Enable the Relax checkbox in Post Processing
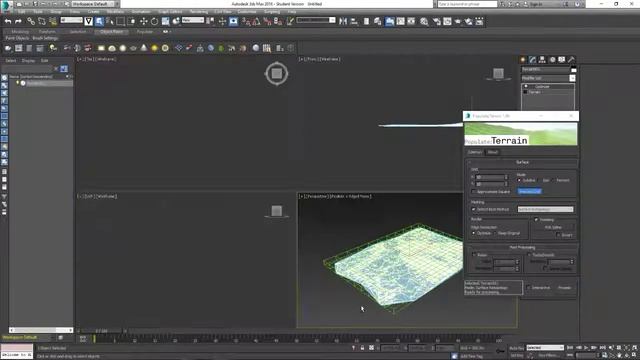This screenshot has height=360, width=640. point(474,255)
